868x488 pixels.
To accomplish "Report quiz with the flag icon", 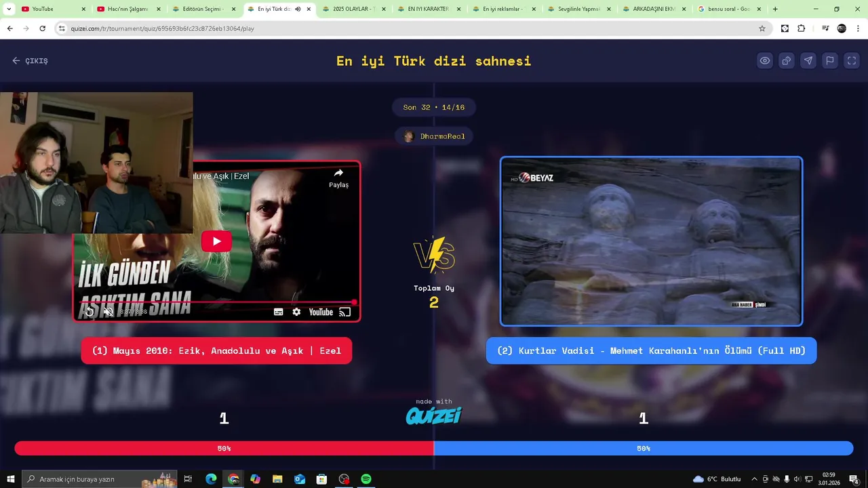I will point(830,60).
